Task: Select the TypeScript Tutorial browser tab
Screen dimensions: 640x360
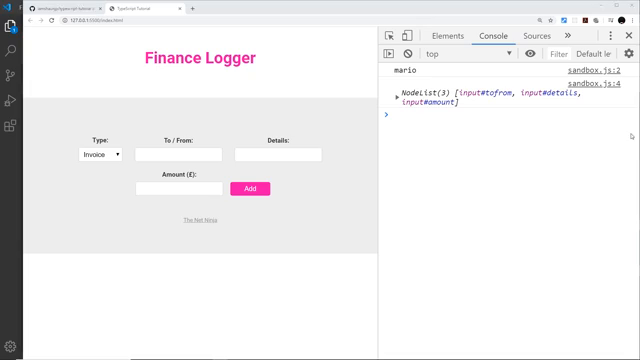Action: point(145,8)
